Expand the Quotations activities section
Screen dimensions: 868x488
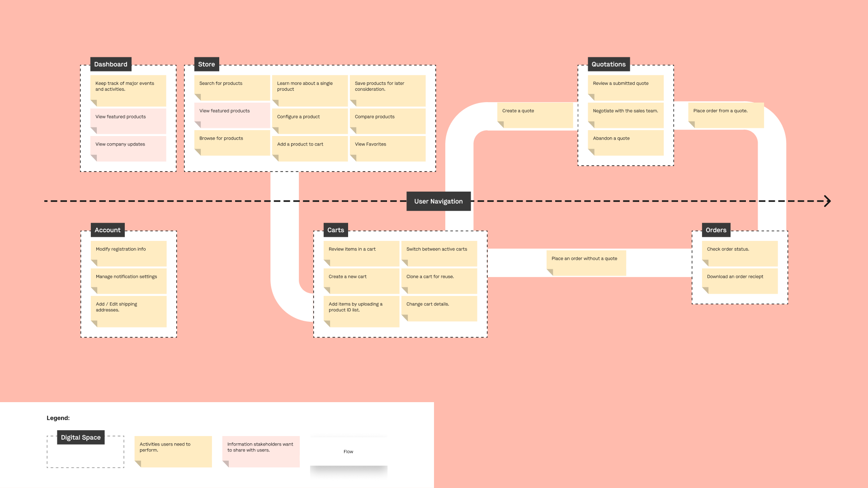coord(606,64)
